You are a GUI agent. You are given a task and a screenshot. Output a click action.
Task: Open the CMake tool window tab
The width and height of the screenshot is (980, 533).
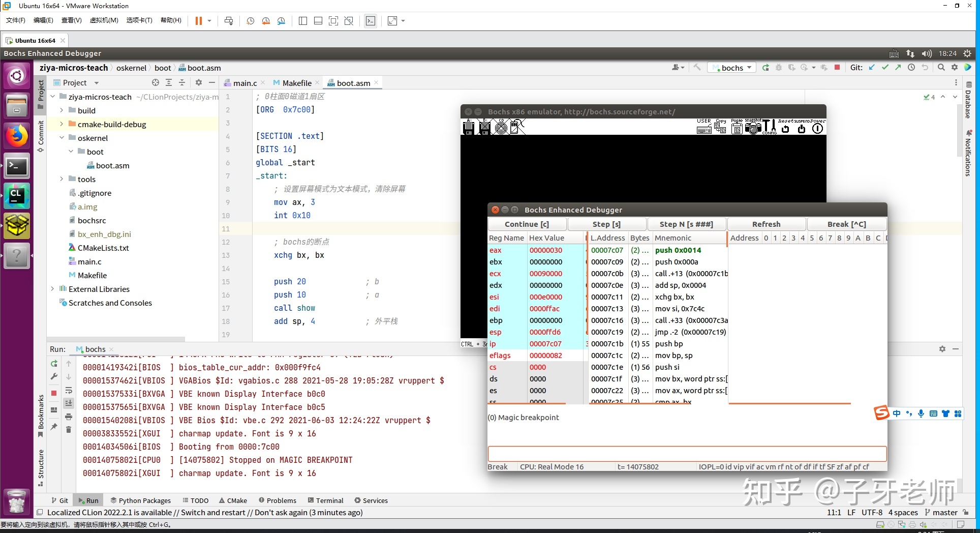click(233, 500)
